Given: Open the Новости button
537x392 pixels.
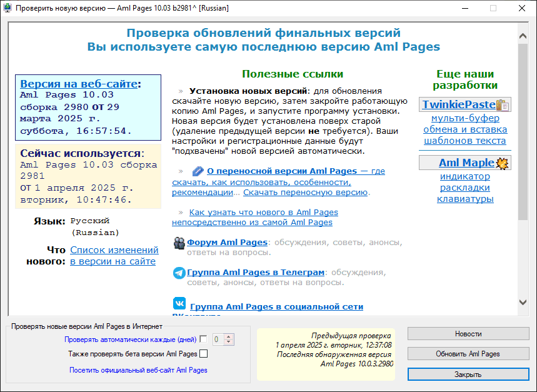Looking at the screenshot, I should point(468,334).
